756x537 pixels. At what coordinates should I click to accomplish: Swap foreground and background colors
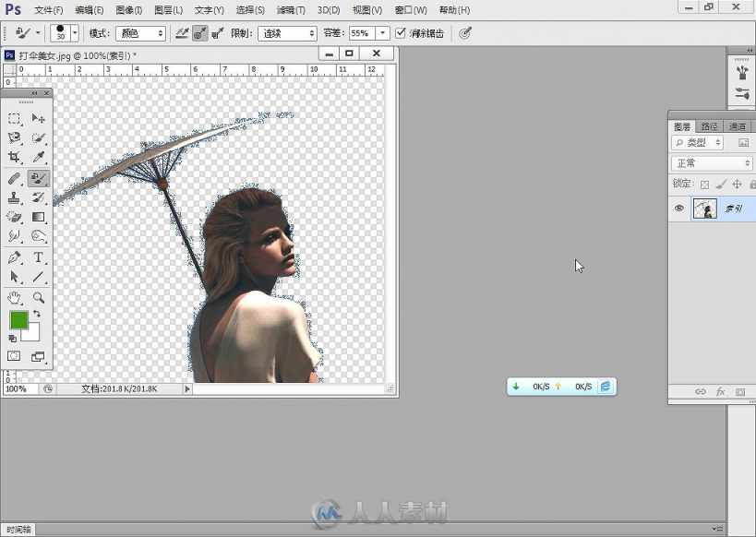37,315
